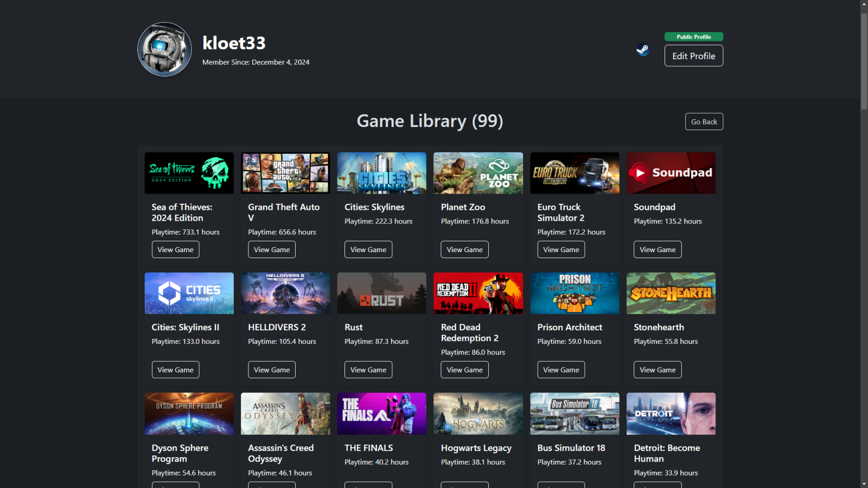
Task: Click the Steam logo icon near Edit Profile
Action: click(x=643, y=49)
